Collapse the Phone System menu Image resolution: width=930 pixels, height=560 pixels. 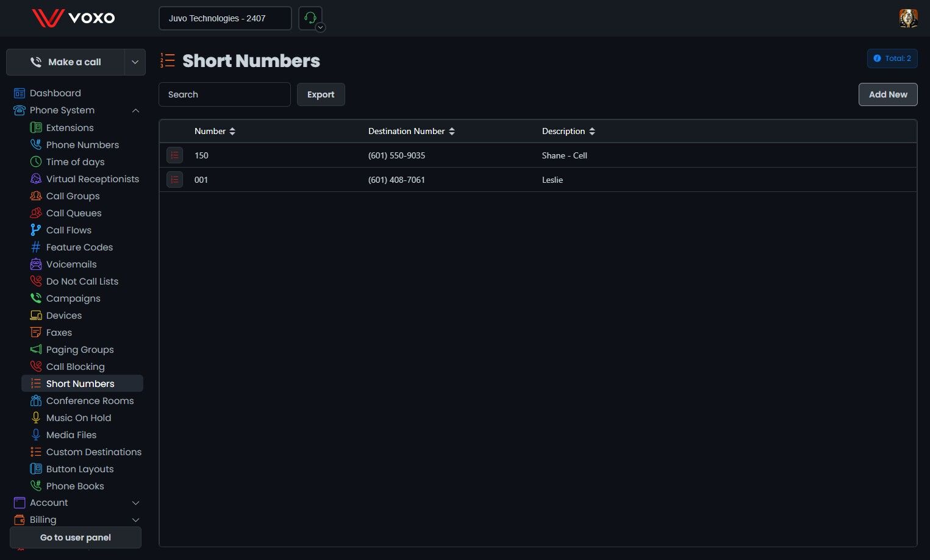[135, 110]
